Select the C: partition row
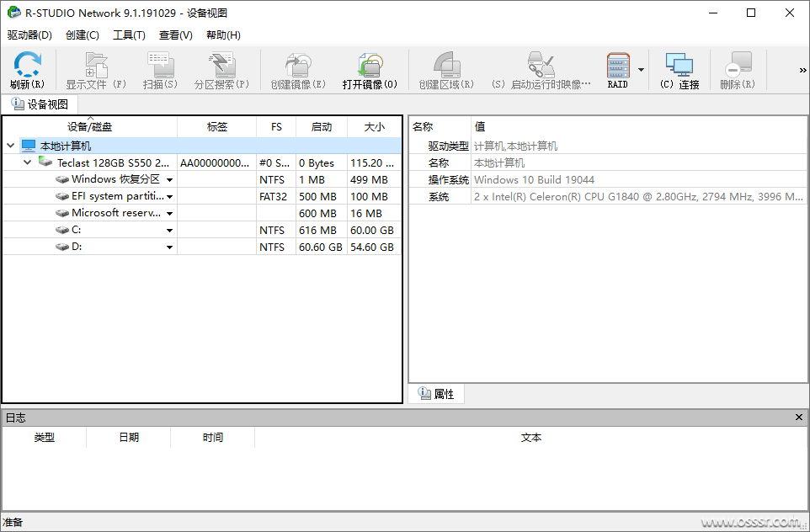Screen dimensions: 810x532 point(202,231)
